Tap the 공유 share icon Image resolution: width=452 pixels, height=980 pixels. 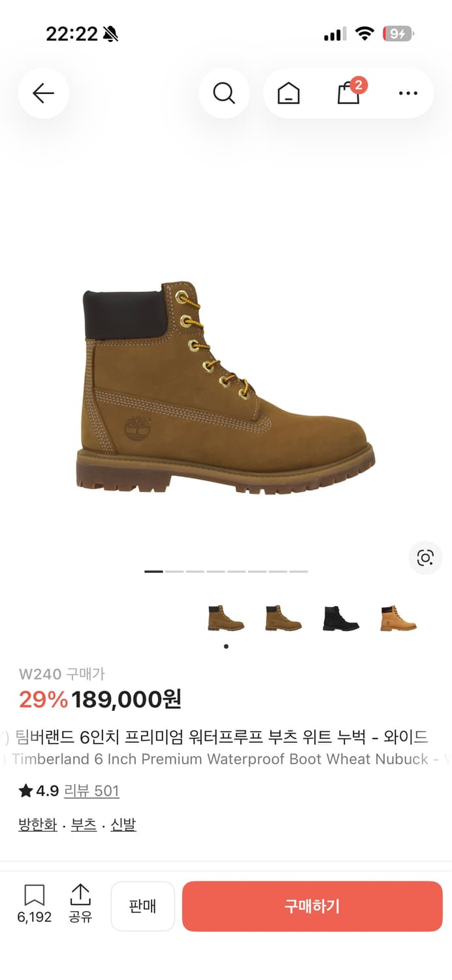click(x=80, y=904)
